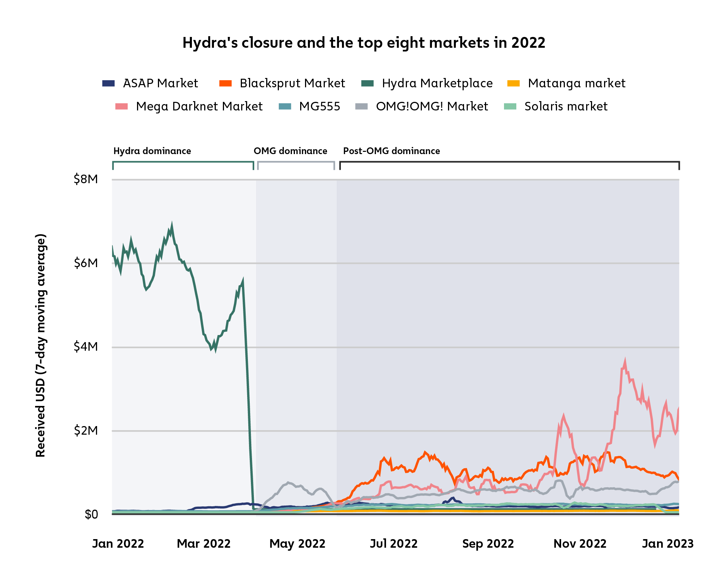Click the Hydra Marketplace green legend swatch
Image resolution: width=728 pixels, height=588 pixels.
click(x=367, y=83)
